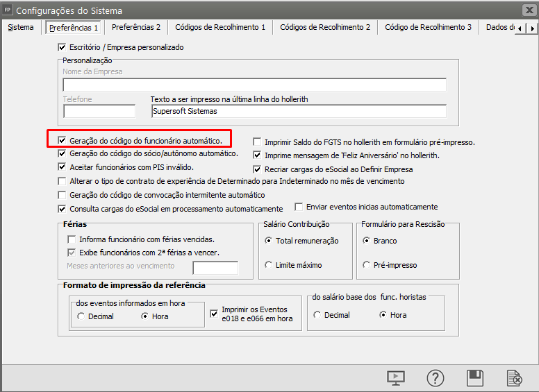
Task: Go to the Sistema tab
Action: pos(20,28)
